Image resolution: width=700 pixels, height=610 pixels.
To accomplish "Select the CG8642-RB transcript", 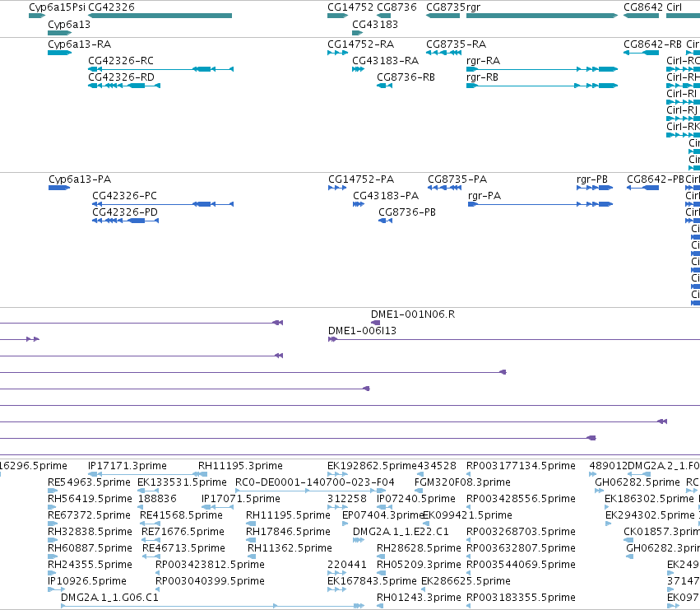I will click(641, 53).
